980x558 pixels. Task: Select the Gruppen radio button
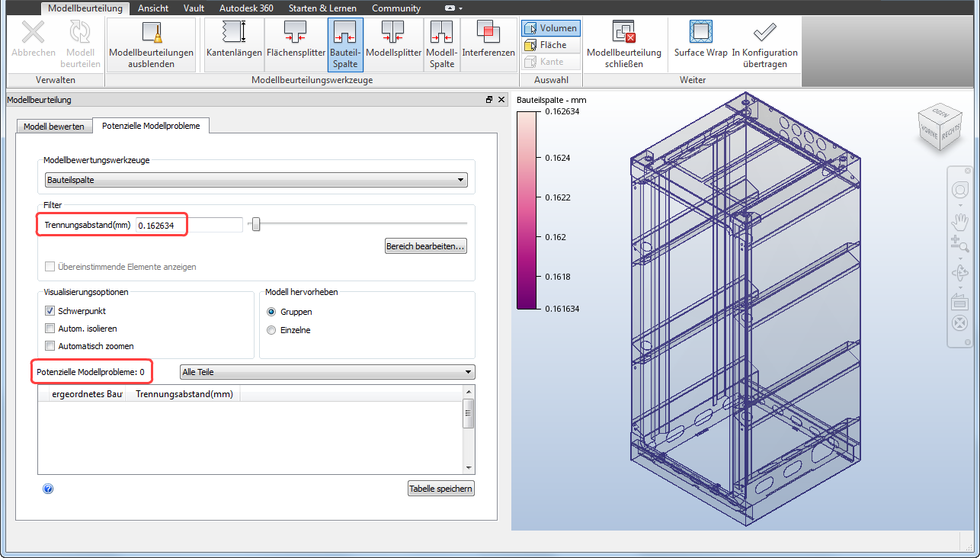(271, 312)
